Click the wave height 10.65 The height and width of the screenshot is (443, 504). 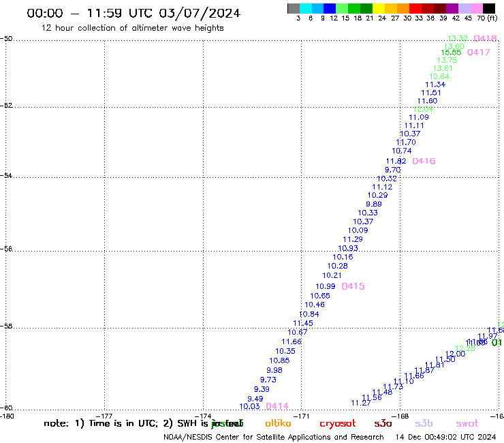(x=320, y=296)
